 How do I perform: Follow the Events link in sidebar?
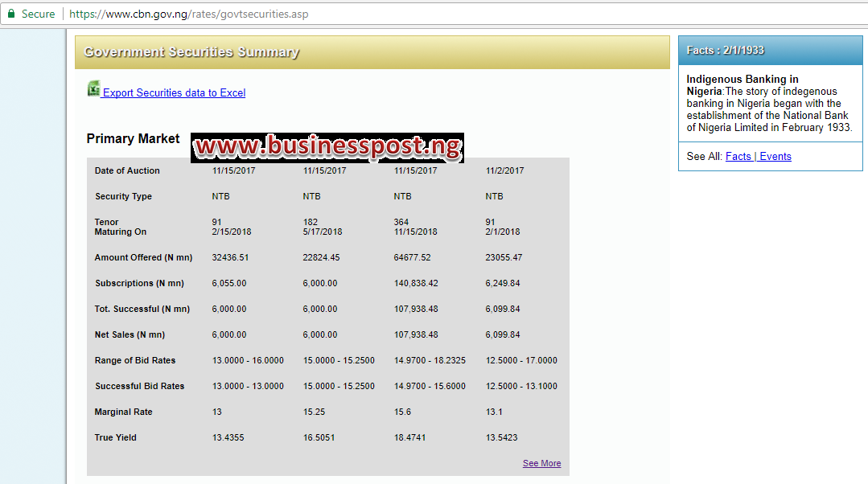775,157
